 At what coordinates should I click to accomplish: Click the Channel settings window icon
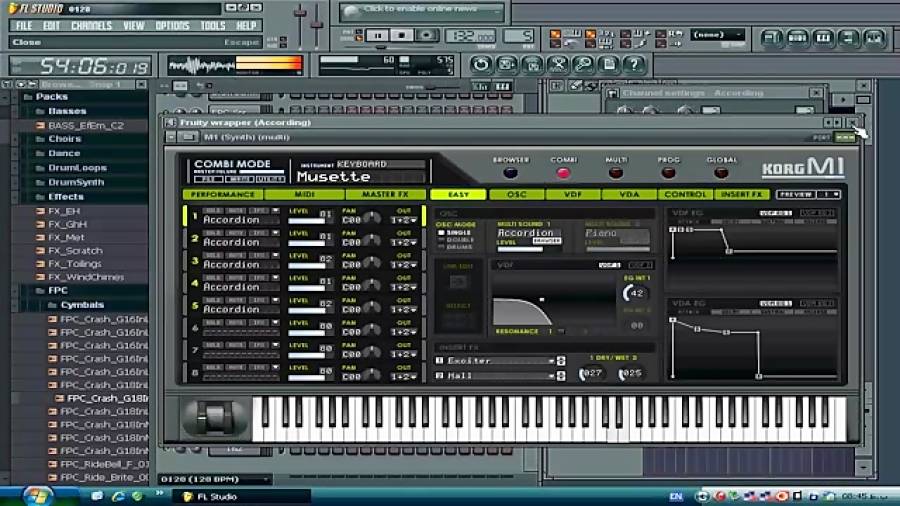(x=612, y=93)
